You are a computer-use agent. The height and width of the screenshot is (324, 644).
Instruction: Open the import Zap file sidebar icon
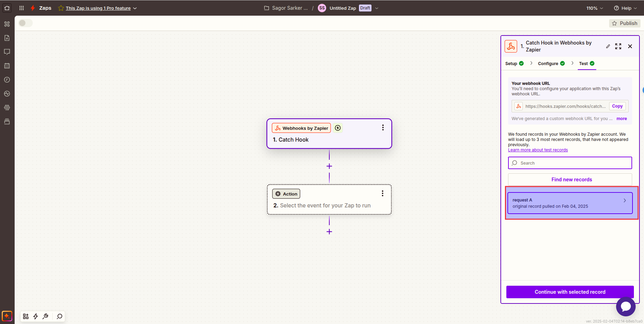pyautogui.click(x=7, y=38)
